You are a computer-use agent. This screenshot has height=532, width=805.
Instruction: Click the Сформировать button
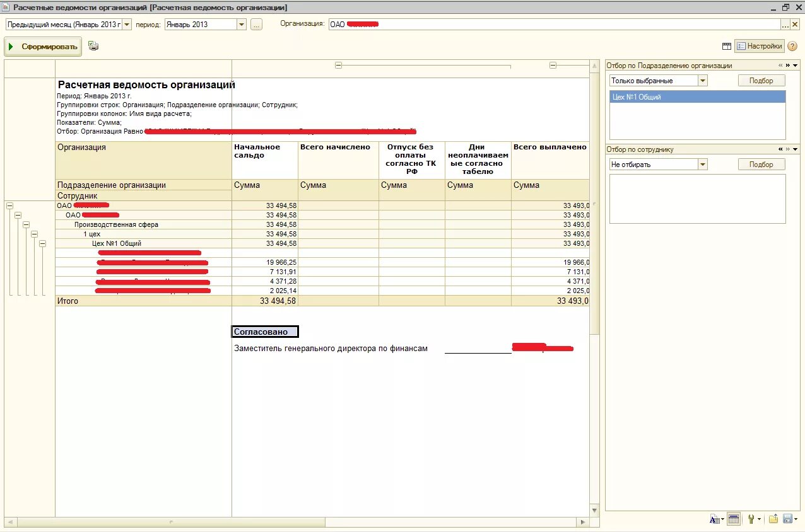(x=43, y=47)
